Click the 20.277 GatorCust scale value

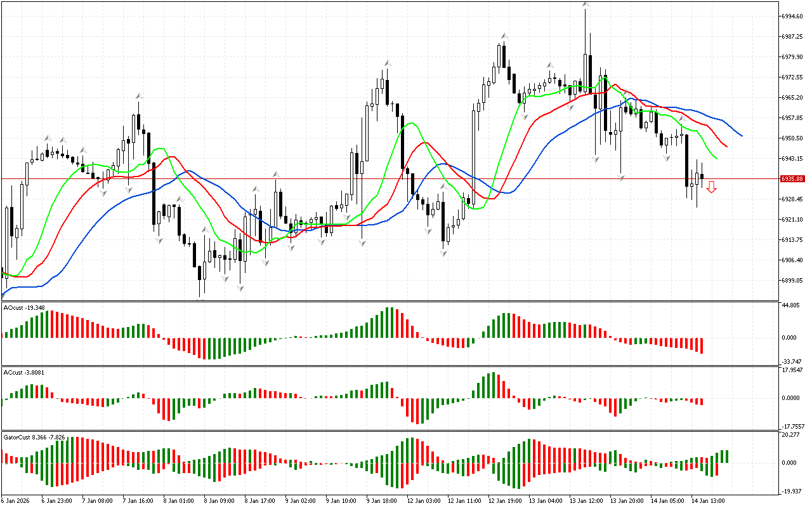click(792, 435)
